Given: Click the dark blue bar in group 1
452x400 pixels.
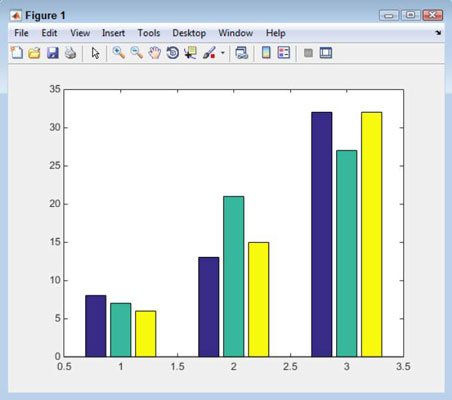Looking at the screenshot, I should pyautogui.click(x=96, y=326).
